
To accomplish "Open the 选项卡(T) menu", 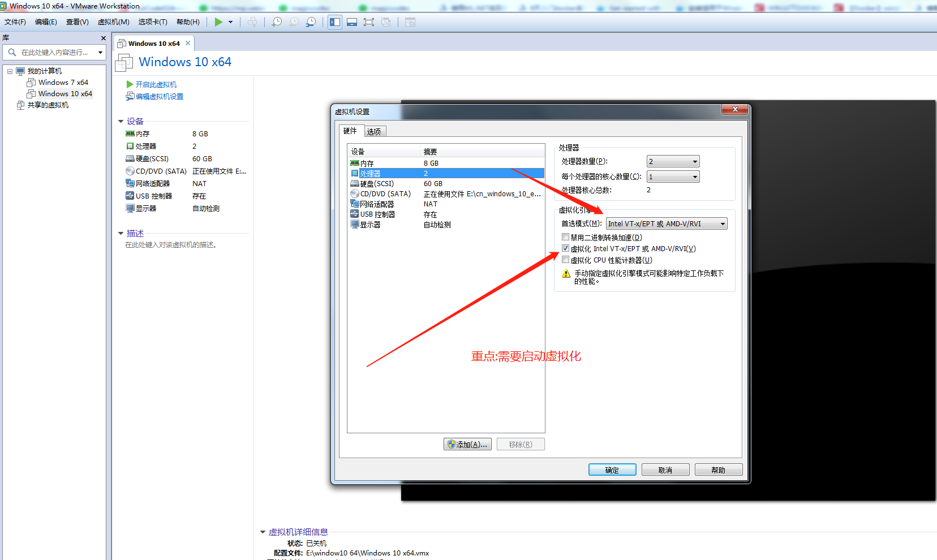I will [153, 22].
